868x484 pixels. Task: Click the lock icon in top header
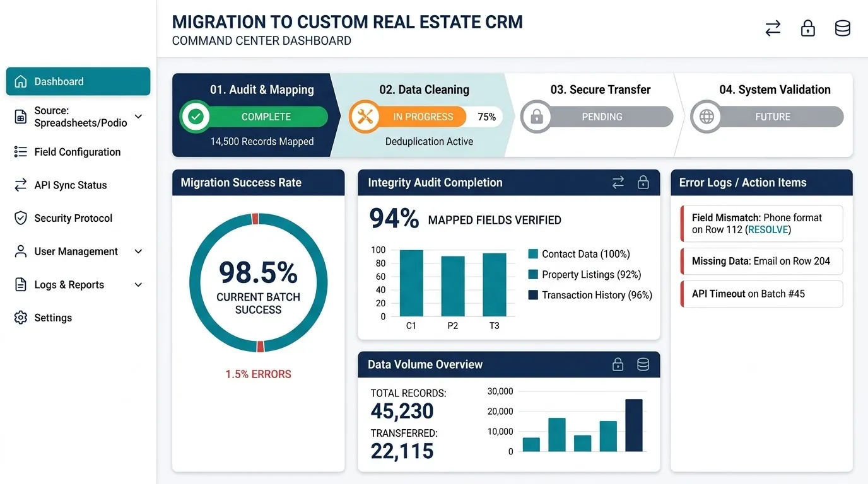(x=807, y=28)
